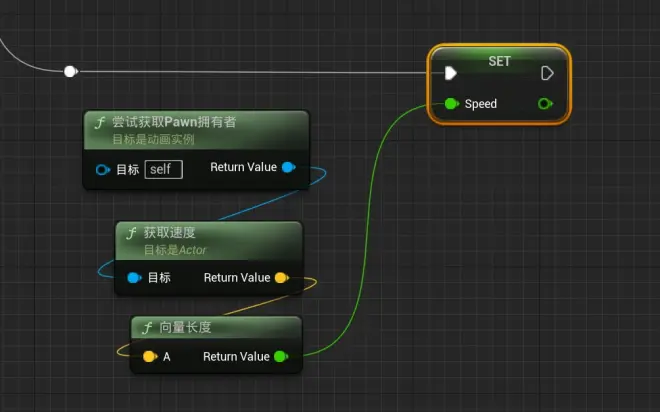Click the SET node's input execution pin

(451, 72)
